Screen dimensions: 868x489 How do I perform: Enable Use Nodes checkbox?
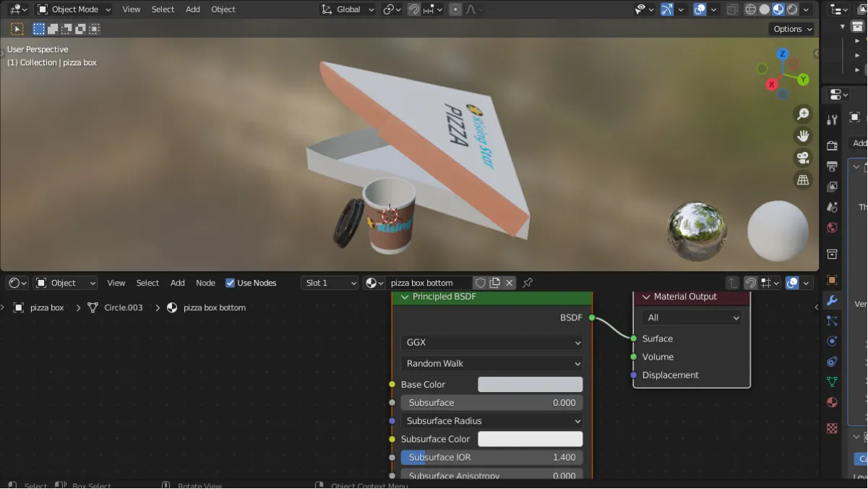coord(231,283)
